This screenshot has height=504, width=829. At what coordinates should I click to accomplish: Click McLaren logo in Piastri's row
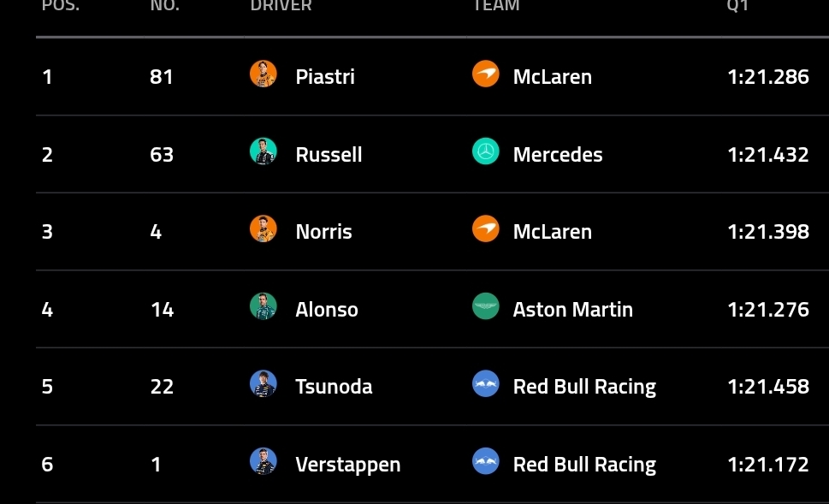486,74
